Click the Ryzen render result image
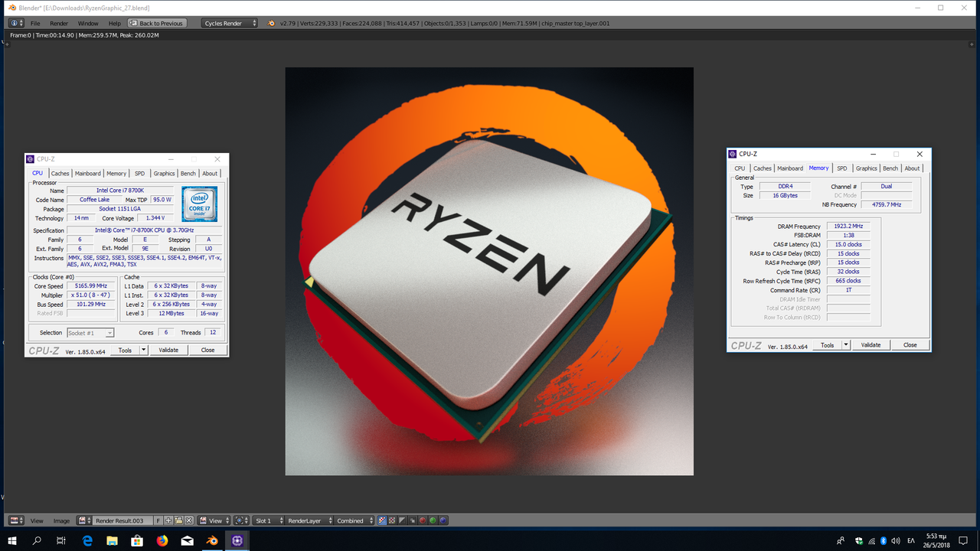 [x=489, y=271]
